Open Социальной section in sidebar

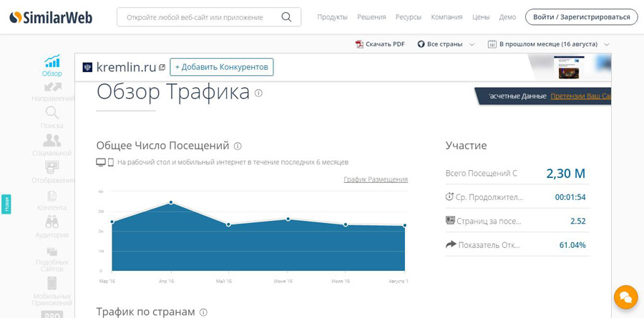52,145
